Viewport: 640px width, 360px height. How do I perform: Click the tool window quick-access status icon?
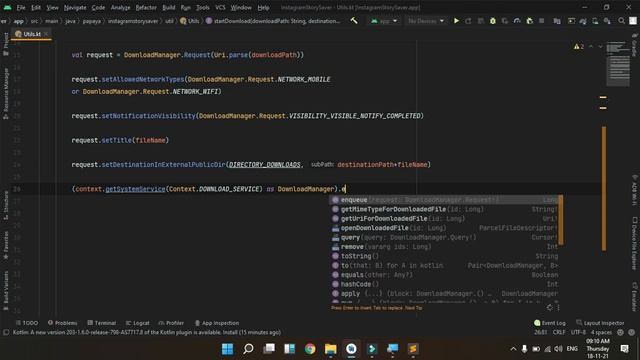coord(6,332)
